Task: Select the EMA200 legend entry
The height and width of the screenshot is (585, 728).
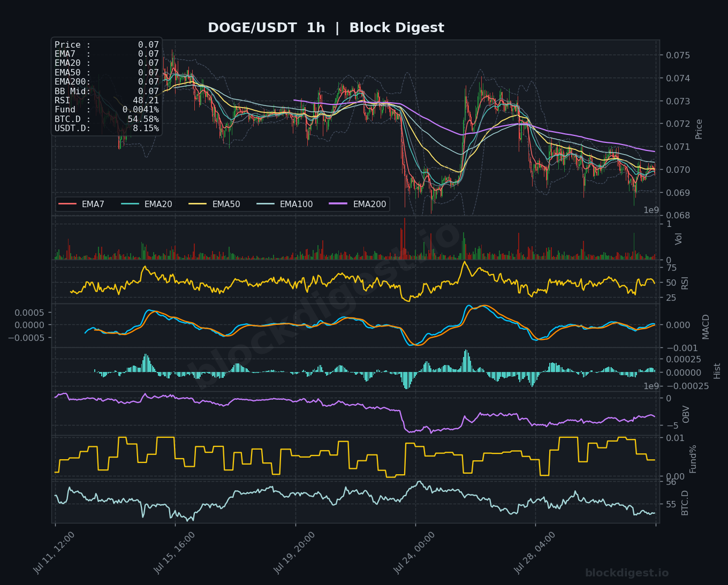Action: click(x=358, y=204)
